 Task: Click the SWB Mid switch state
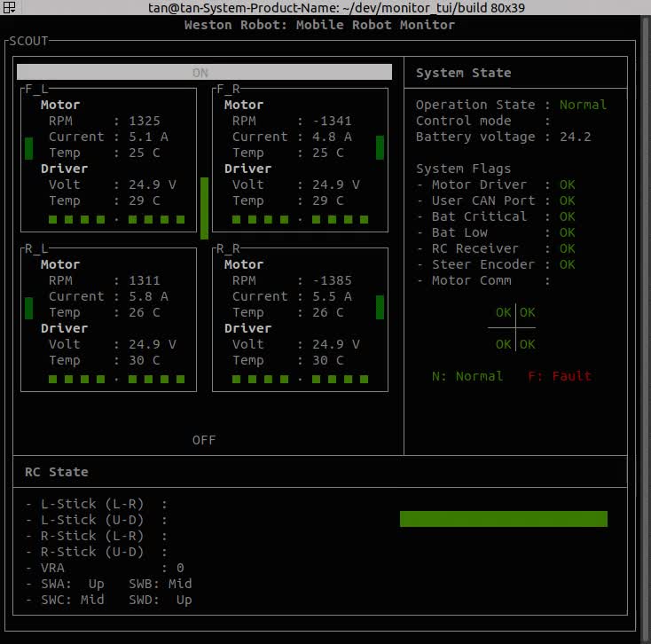180,584
